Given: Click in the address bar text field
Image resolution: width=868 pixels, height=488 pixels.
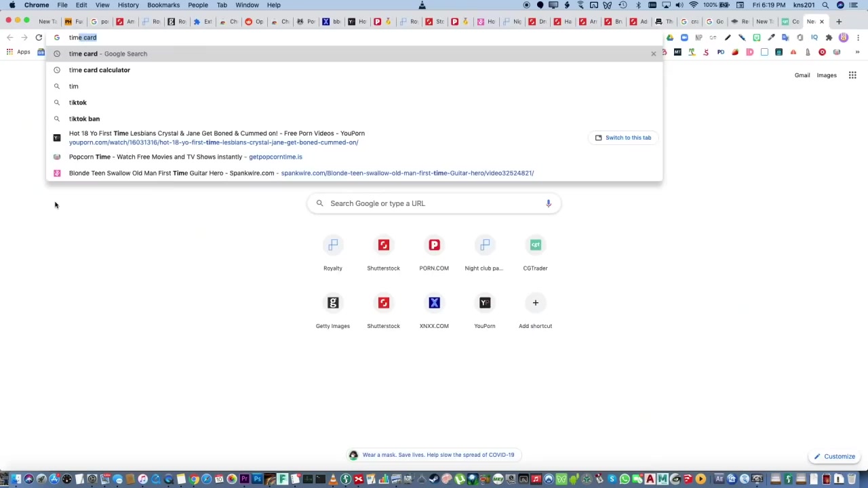Looking at the screenshot, I should coord(353,37).
